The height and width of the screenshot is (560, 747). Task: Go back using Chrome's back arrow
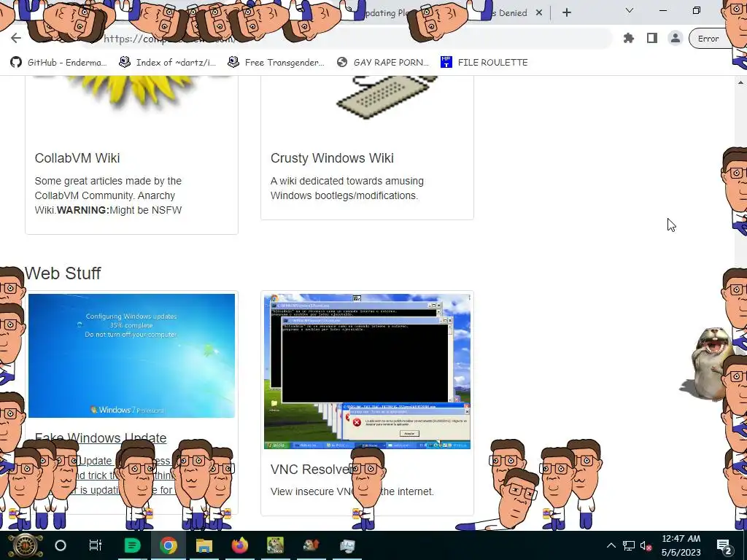(x=16, y=38)
